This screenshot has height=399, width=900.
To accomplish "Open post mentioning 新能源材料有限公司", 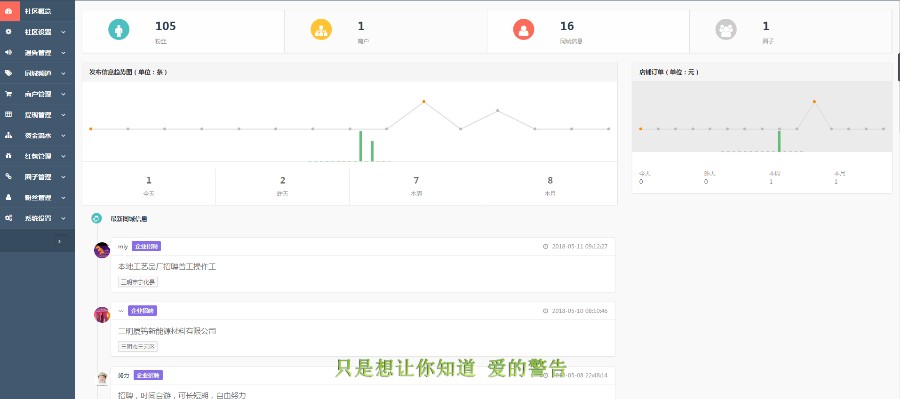I will [x=167, y=331].
